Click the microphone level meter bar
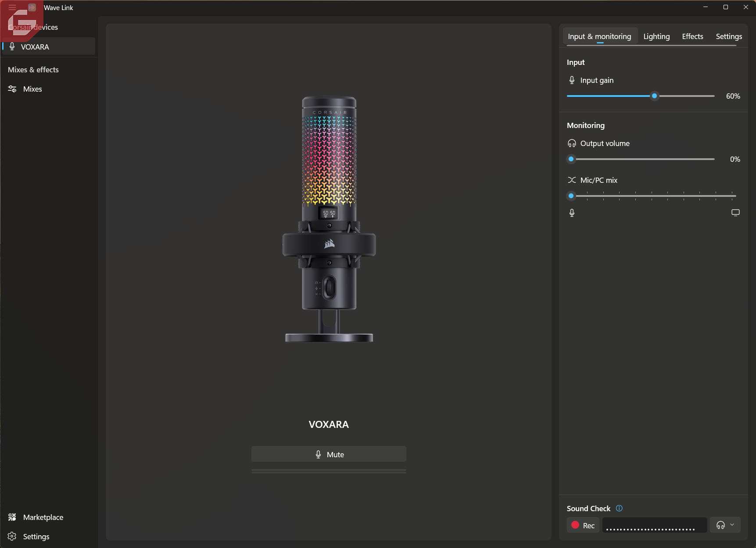This screenshot has width=756, height=548. (x=329, y=471)
